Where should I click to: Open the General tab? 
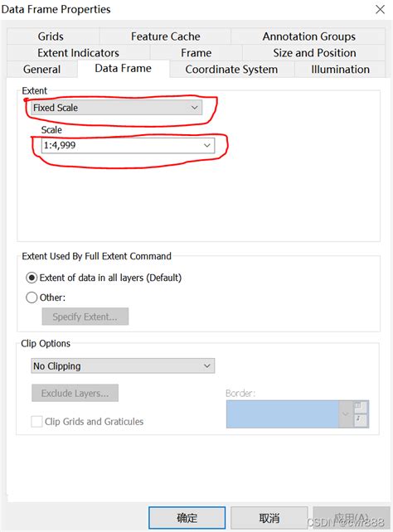[x=42, y=70]
